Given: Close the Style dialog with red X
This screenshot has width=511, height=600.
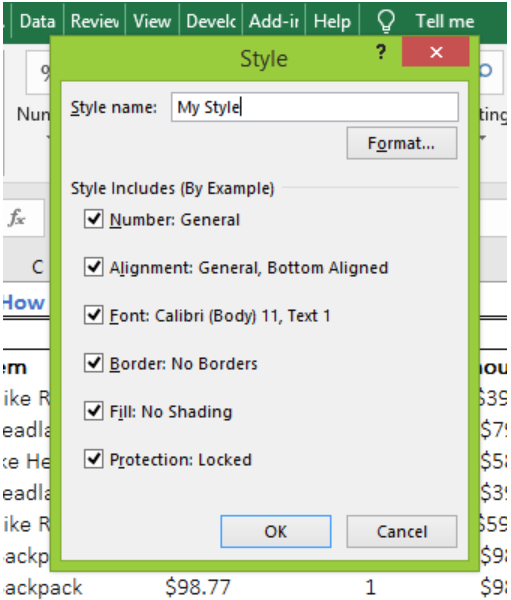Looking at the screenshot, I should (436, 52).
